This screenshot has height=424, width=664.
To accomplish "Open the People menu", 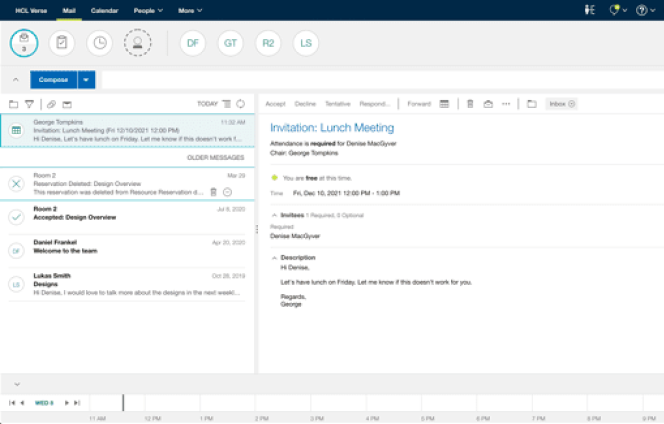I will 149,10.
